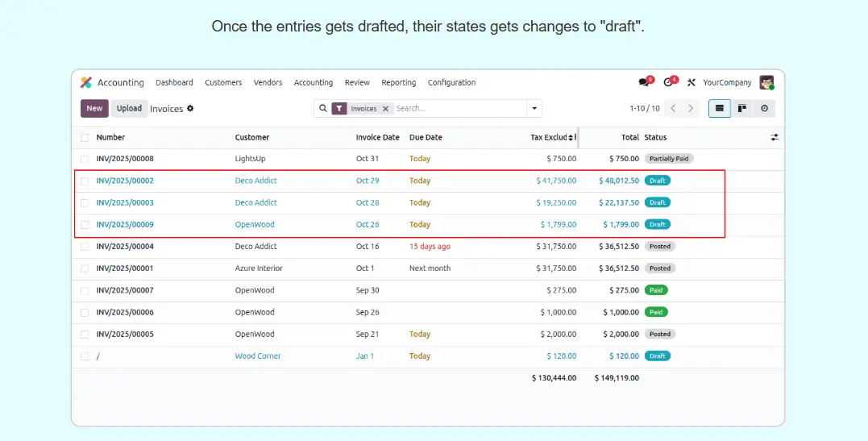Viewport: 868px width, 441px height.
Task: Click the gear icon beside Invoices
Action: pos(190,108)
